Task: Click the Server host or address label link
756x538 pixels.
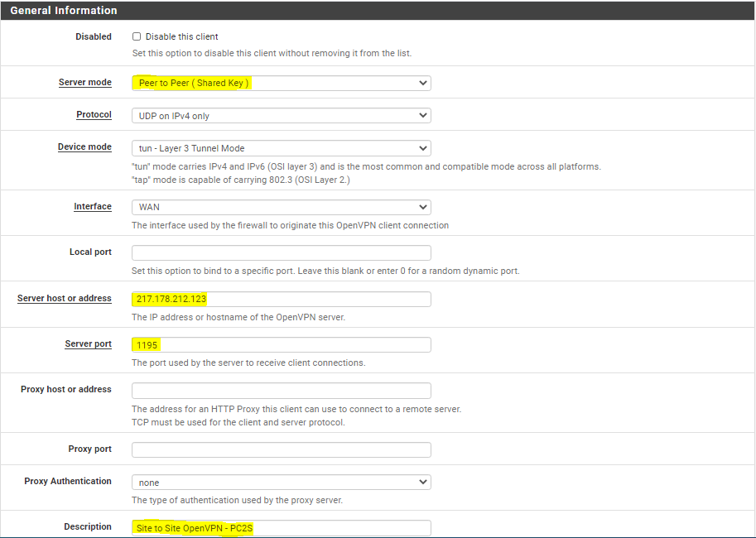Action: pyautogui.click(x=64, y=299)
